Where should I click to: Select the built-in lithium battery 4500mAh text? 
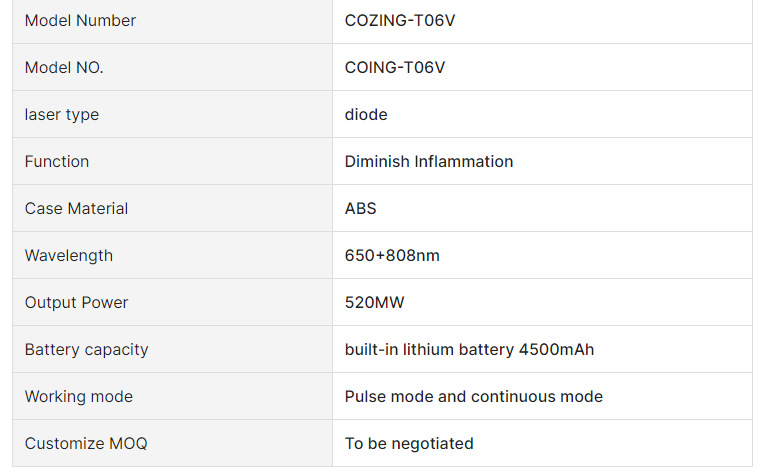(x=470, y=350)
